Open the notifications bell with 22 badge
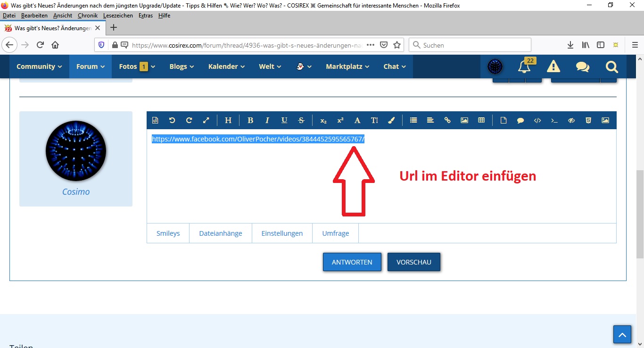This screenshot has height=348, width=644. (x=524, y=66)
